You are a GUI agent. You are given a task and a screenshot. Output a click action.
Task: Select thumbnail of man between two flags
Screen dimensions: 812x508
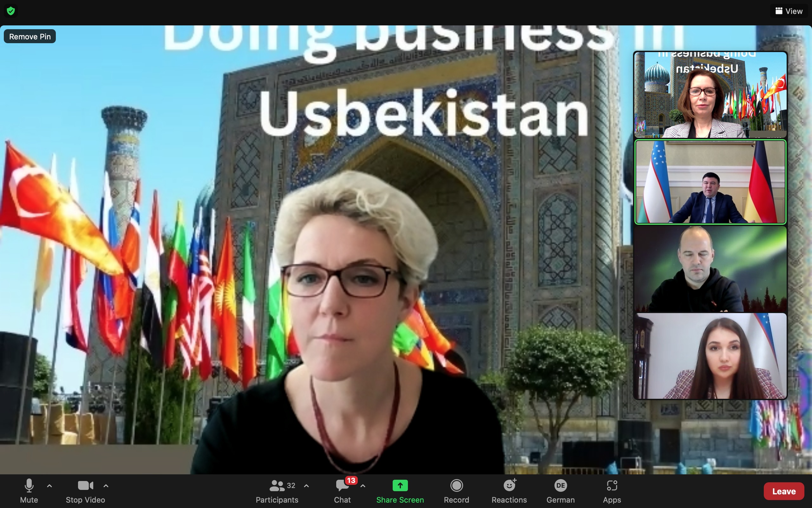point(710,182)
